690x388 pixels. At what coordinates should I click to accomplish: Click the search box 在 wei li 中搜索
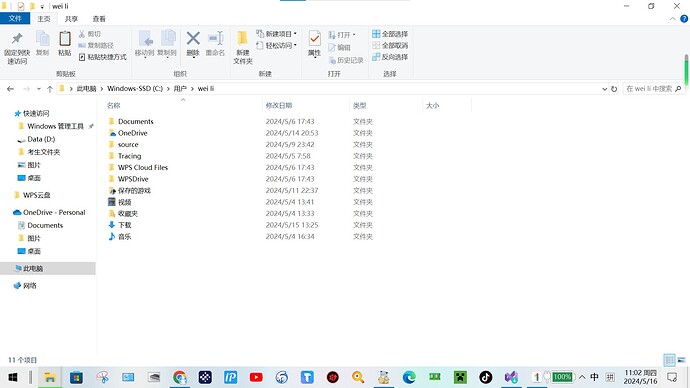653,89
